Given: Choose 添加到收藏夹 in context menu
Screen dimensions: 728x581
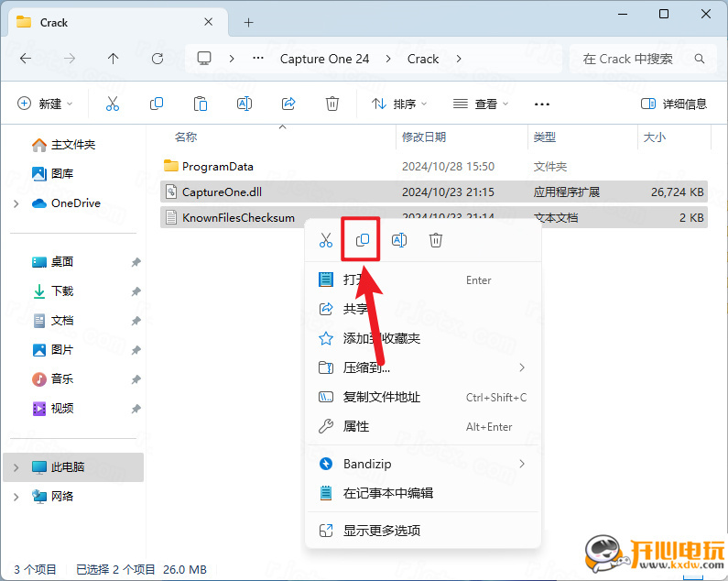Looking at the screenshot, I should (423, 338).
